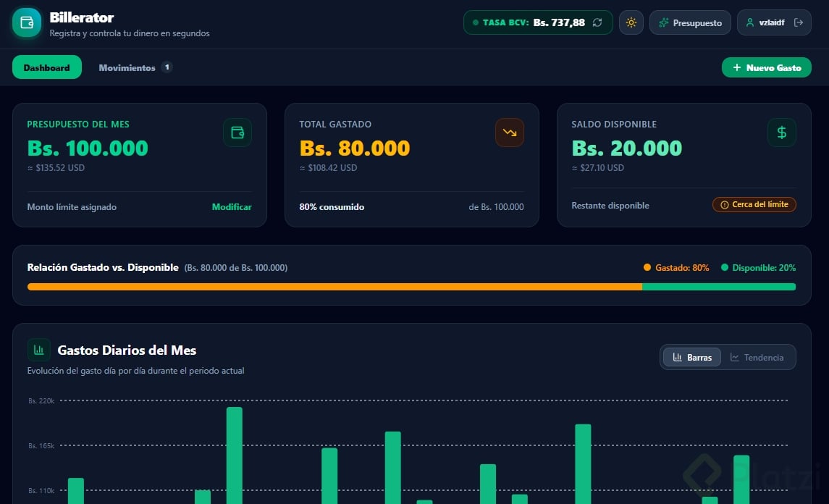Switch to the Tendencia chart view
Screen dimensions: 829x504
click(x=757, y=358)
